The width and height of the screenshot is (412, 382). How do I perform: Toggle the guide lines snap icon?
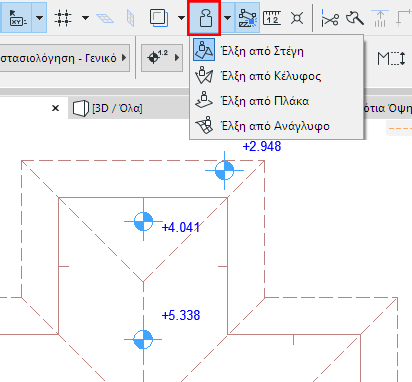[x=248, y=17]
